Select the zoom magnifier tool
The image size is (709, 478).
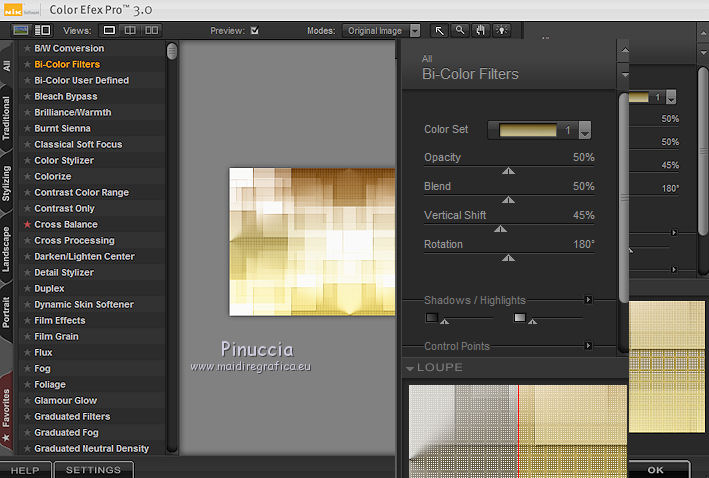(460, 30)
